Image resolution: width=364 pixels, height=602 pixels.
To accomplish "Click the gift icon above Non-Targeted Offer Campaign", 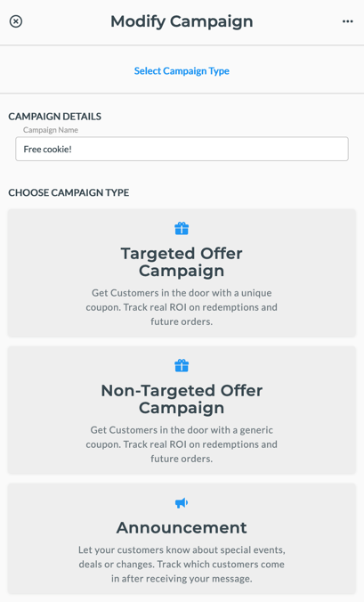I will [x=182, y=365].
